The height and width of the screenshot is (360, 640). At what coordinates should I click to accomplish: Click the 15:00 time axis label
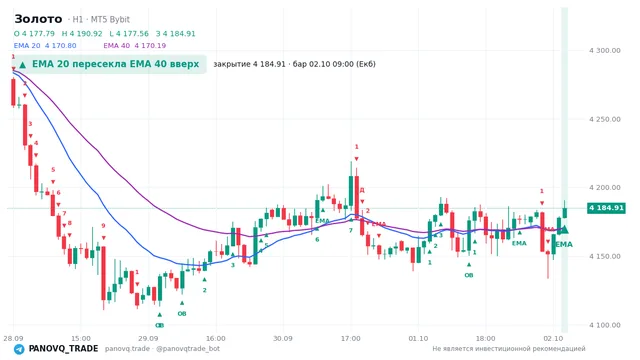[x=81, y=338]
